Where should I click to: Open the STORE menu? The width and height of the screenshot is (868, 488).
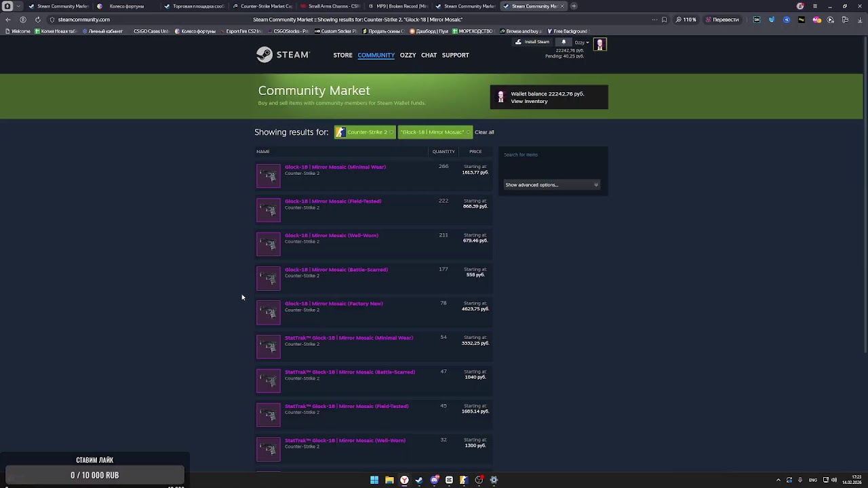[342, 55]
